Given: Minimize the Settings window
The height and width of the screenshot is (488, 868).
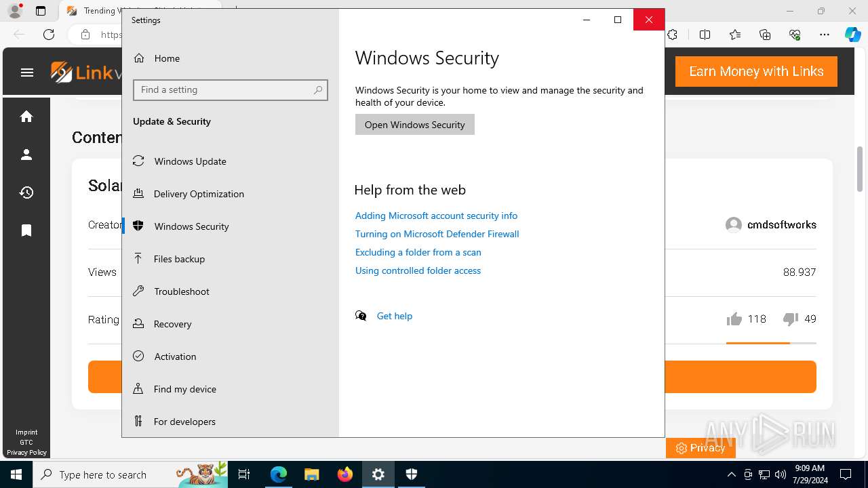Looking at the screenshot, I should 587,20.
